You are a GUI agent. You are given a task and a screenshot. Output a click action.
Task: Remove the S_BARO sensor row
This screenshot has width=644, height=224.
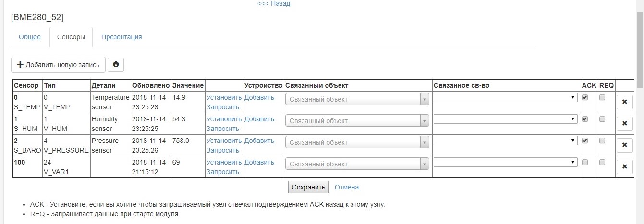click(x=624, y=145)
